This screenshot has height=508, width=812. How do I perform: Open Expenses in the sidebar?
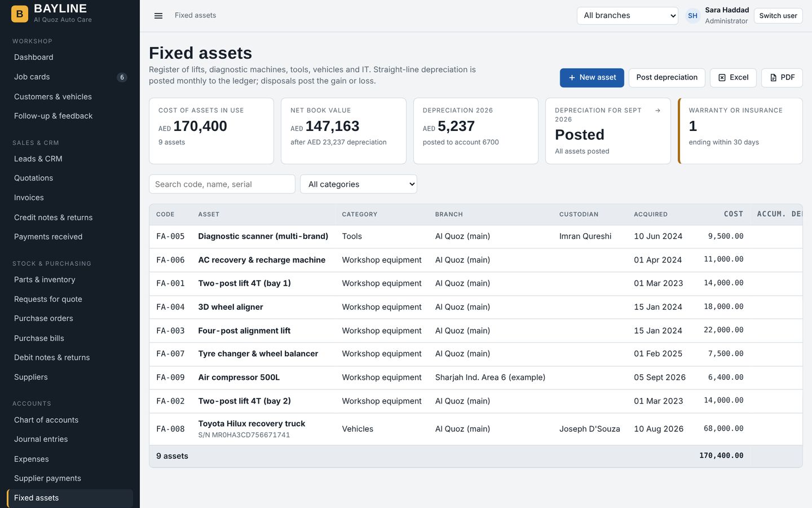[70, 459]
